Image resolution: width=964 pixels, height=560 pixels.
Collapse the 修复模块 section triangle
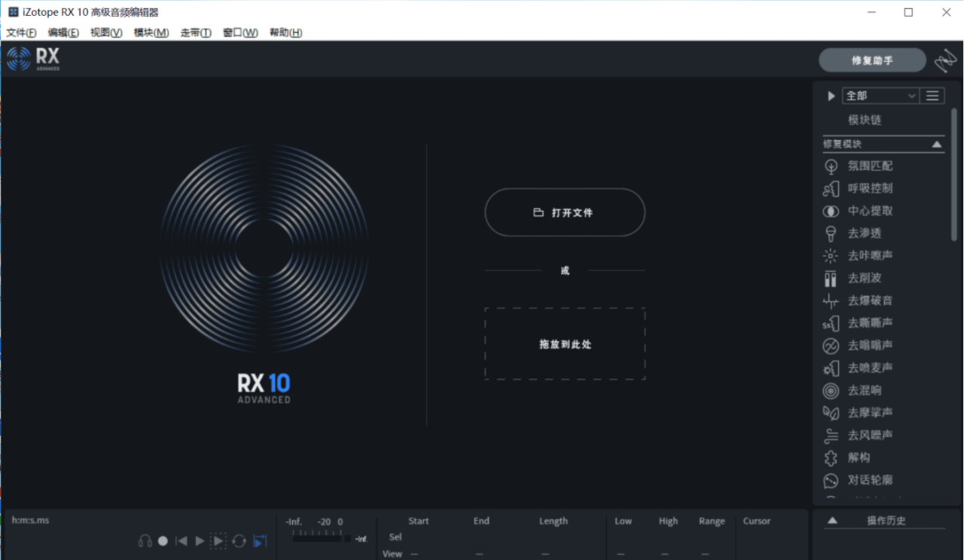(936, 144)
